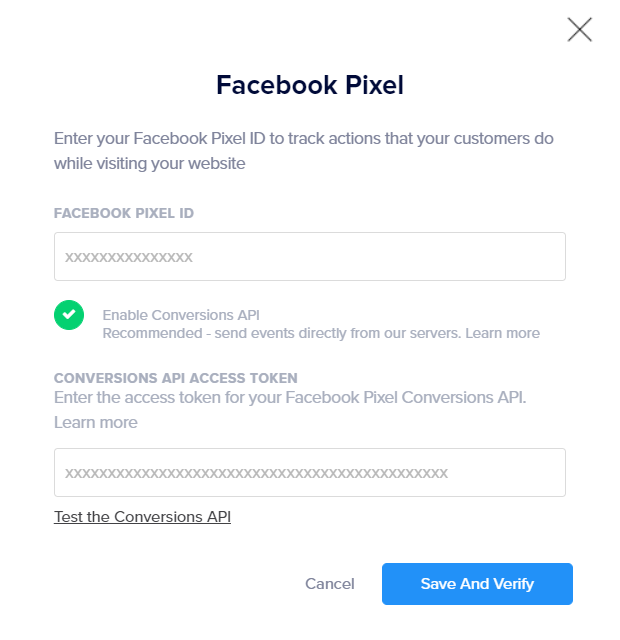The image size is (620, 640).
Task: Close the Facebook Pixel dialog
Action: (x=580, y=30)
